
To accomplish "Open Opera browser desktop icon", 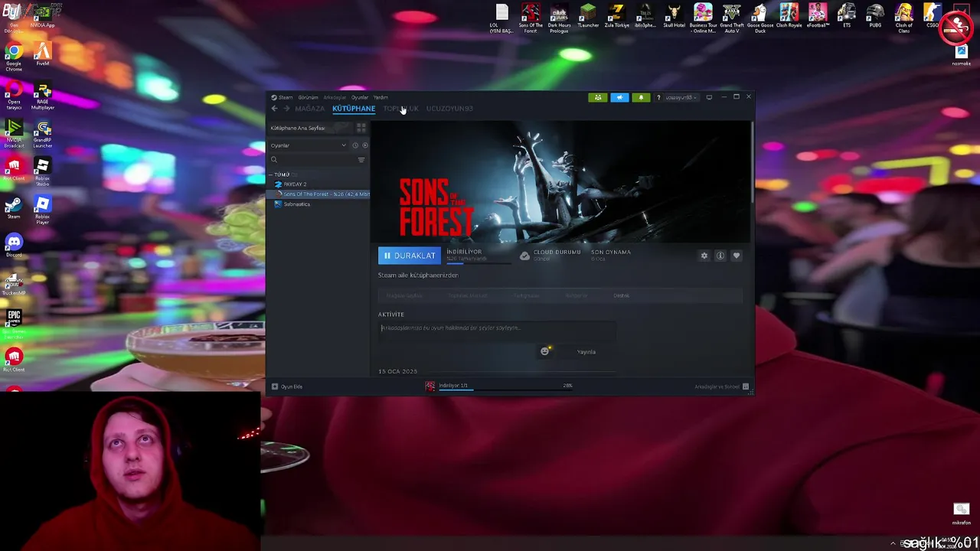I will pyautogui.click(x=14, y=96).
